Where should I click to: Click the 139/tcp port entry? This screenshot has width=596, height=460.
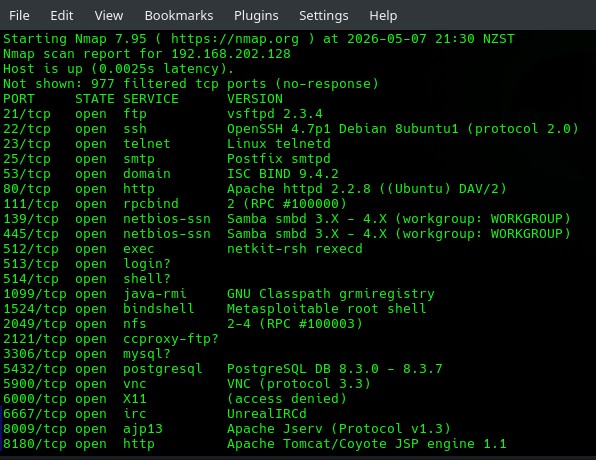(x=31, y=219)
